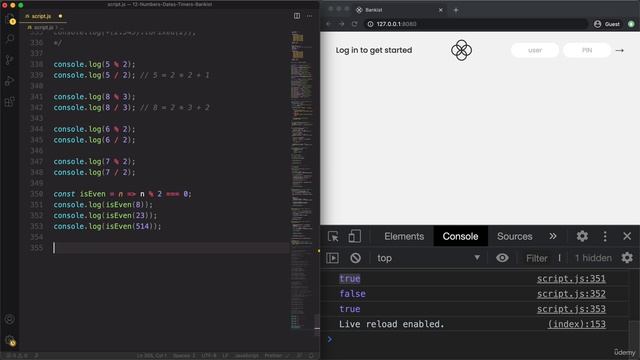This screenshot has height=360, width=640.
Task: Open the Guest profile button
Action: pyautogui.click(x=607, y=24)
